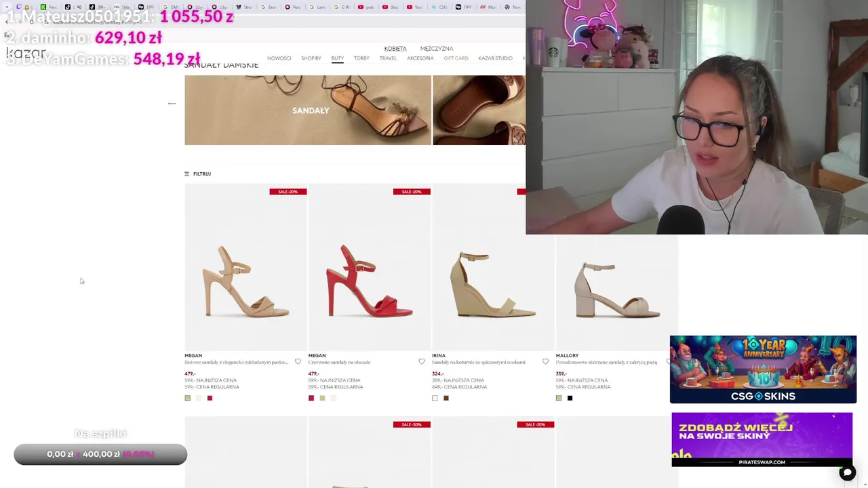Open the Kazar Studio link
The image size is (868, 488).
pyautogui.click(x=495, y=58)
